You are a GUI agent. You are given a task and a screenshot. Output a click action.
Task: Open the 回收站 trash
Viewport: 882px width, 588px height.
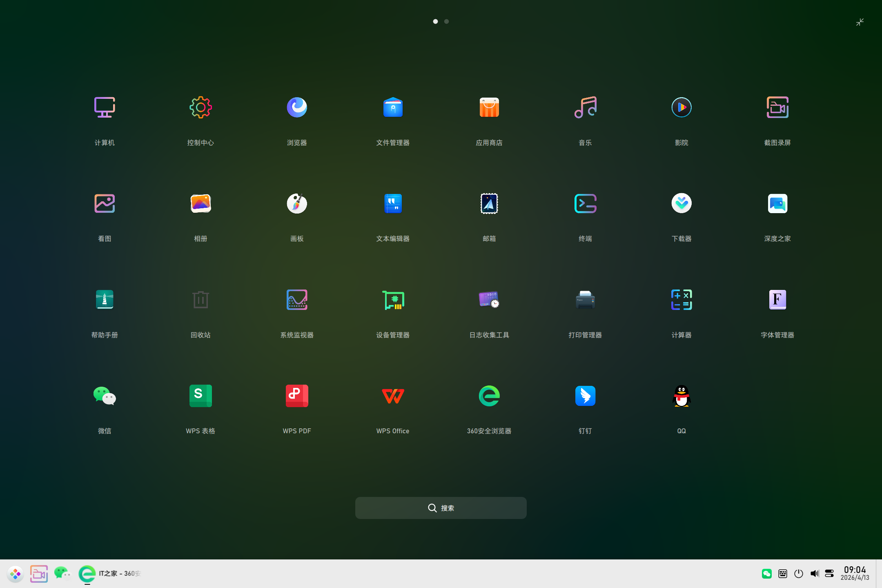click(200, 299)
